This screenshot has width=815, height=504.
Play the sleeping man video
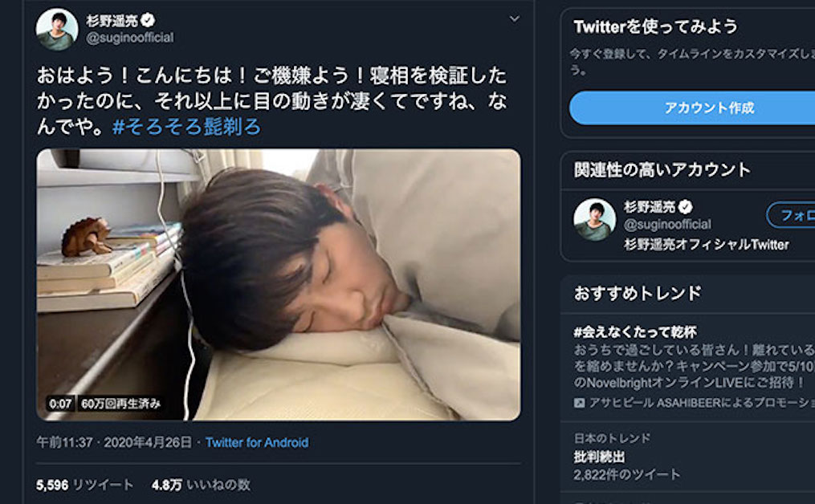278,284
